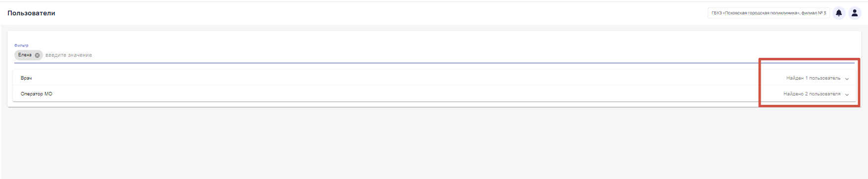Click the underline below the filter field

point(434,63)
